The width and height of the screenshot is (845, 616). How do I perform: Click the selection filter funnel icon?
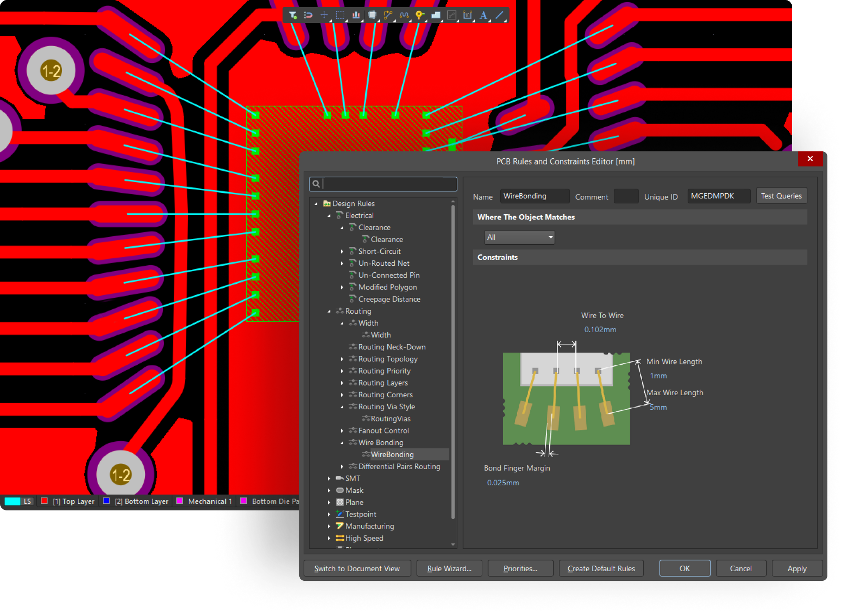(293, 15)
